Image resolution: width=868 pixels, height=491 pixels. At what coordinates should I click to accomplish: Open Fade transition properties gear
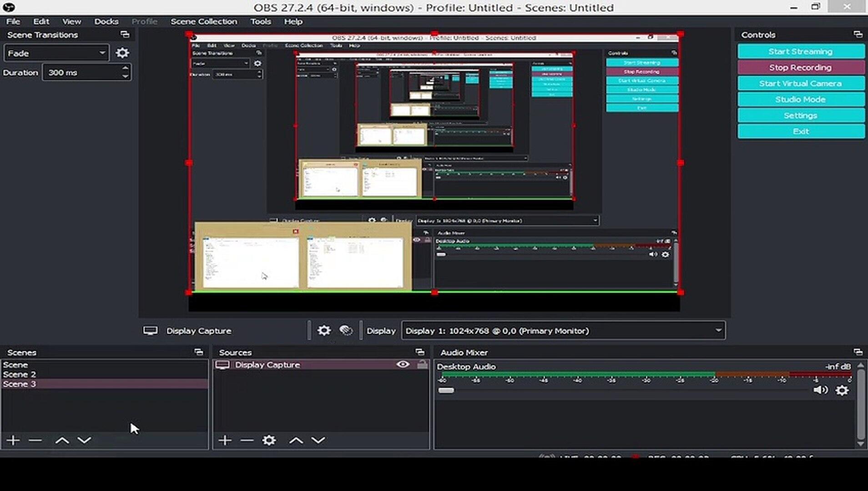coord(122,53)
